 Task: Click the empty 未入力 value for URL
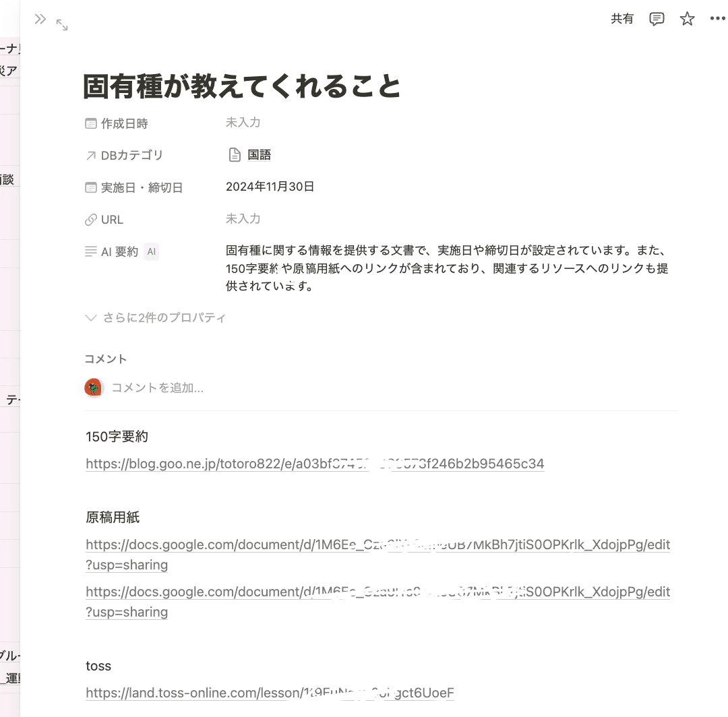(243, 218)
